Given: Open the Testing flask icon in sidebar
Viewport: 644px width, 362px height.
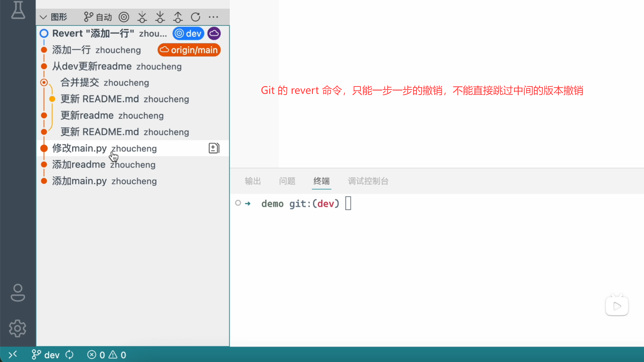Looking at the screenshot, I should 18,10.
